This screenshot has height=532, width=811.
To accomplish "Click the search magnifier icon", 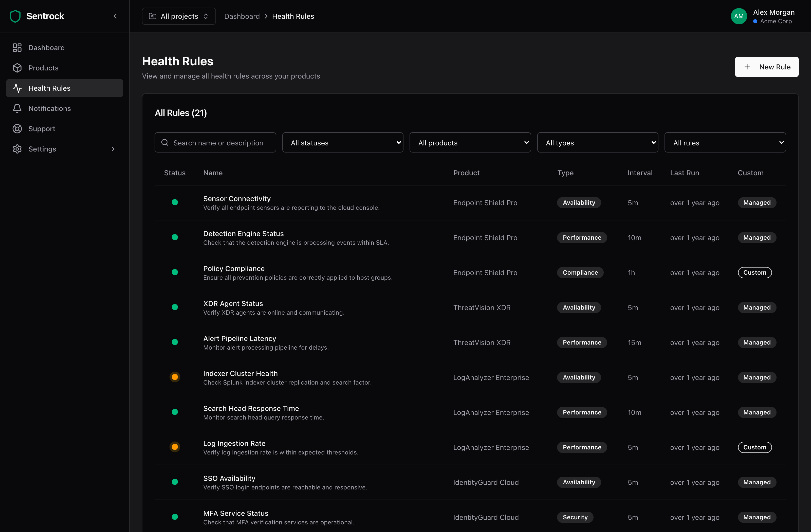I will pyautogui.click(x=164, y=142).
